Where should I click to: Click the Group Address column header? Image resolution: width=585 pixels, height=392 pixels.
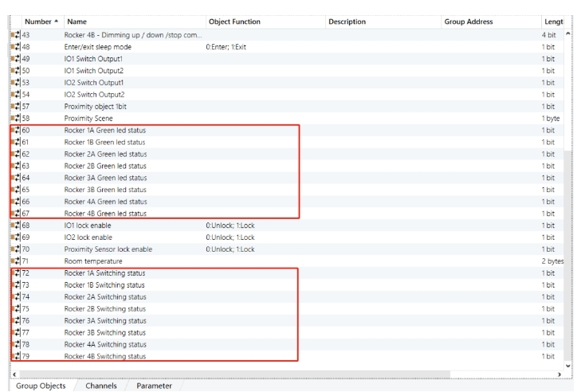[468, 22]
